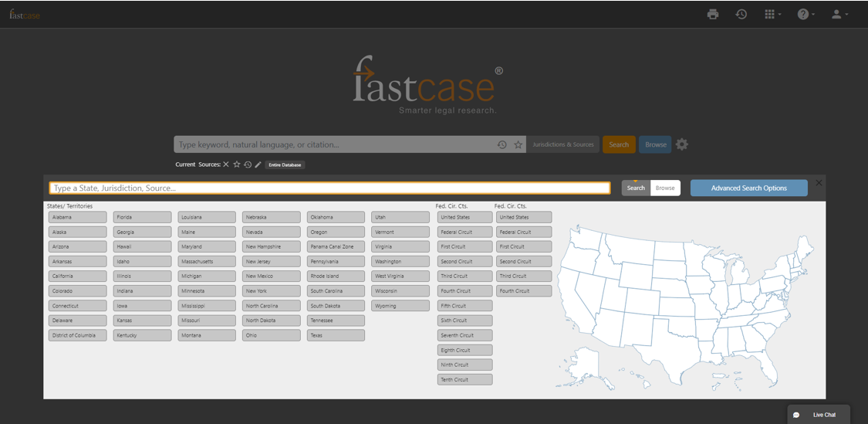This screenshot has width=868, height=424.
Task: Click the State, Jurisdiction, Source input field
Action: pyautogui.click(x=329, y=188)
